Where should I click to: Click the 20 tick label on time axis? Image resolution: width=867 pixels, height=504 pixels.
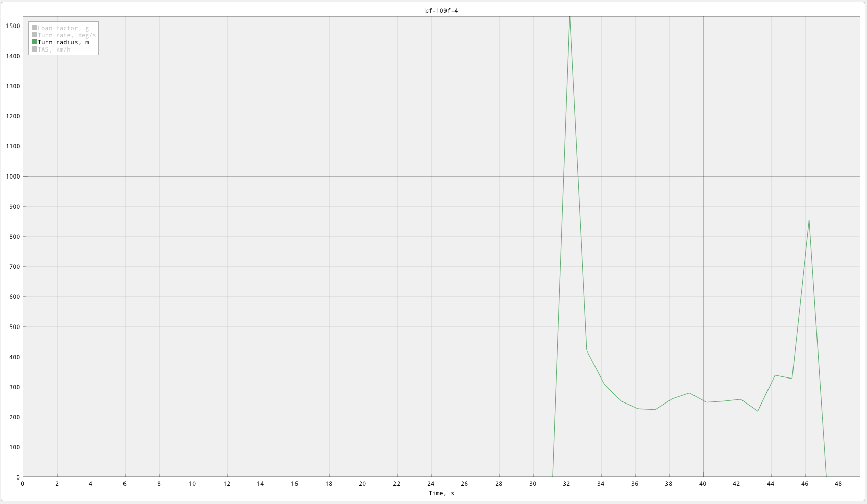click(x=362, y=484)
